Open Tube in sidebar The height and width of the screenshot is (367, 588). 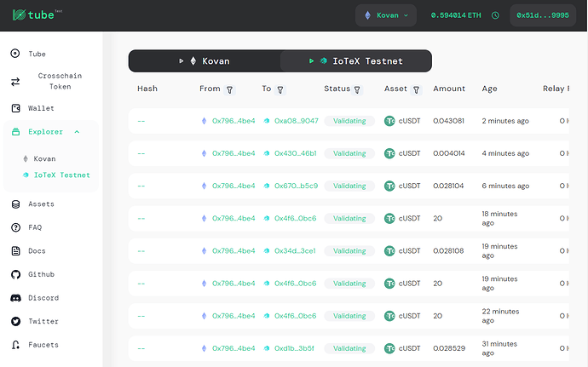click(x=37, y=54)
